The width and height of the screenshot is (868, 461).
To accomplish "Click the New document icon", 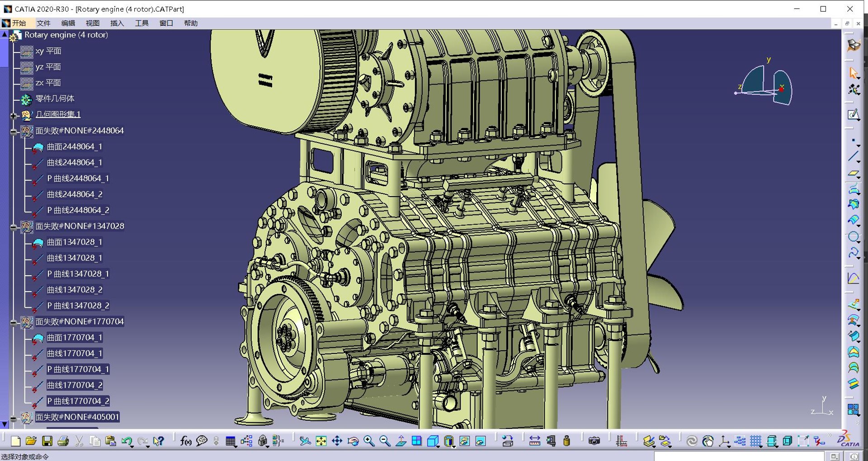I will tap(15, 441).
